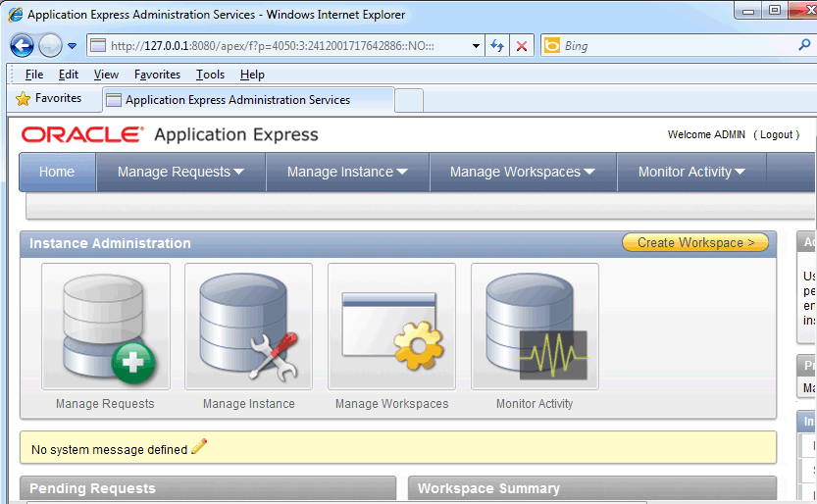Expand the Manage Workspaces menu arrow
This screenshot has width=817, height=504.
(589, 172)
